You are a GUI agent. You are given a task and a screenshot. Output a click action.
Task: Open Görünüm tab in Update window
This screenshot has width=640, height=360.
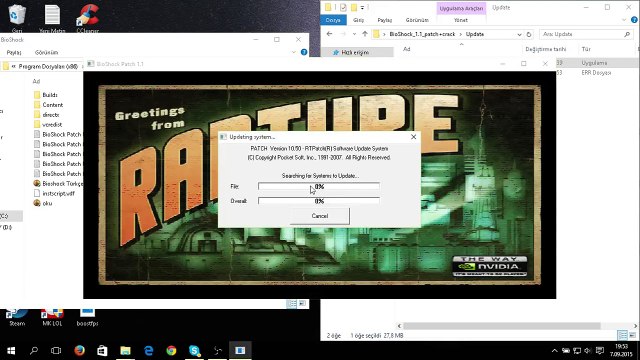[417, 20]
